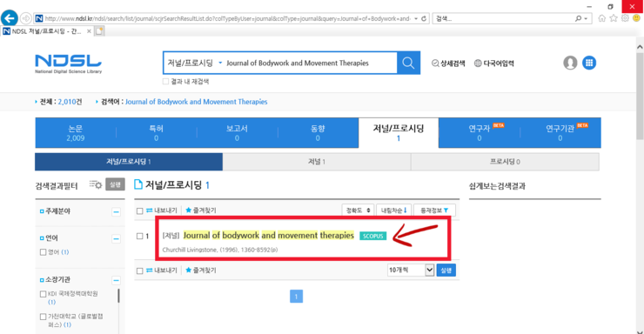
Task: Click search term link in 검색어
Action: 197,102
